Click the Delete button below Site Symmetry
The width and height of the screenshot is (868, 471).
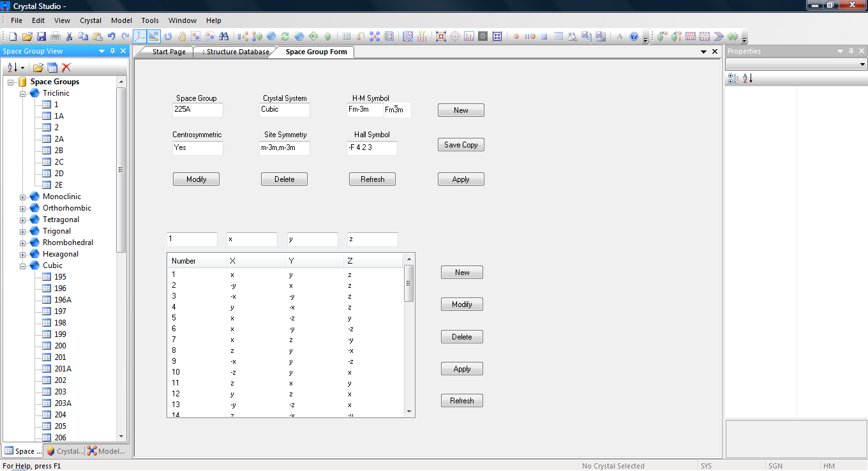point(284,179)
